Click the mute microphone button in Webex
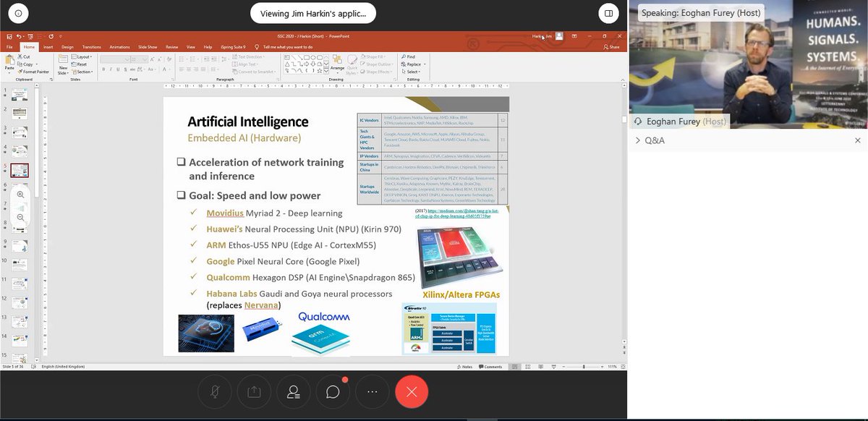The height and width of the screenshot is (421, 868). pos(215,391)
